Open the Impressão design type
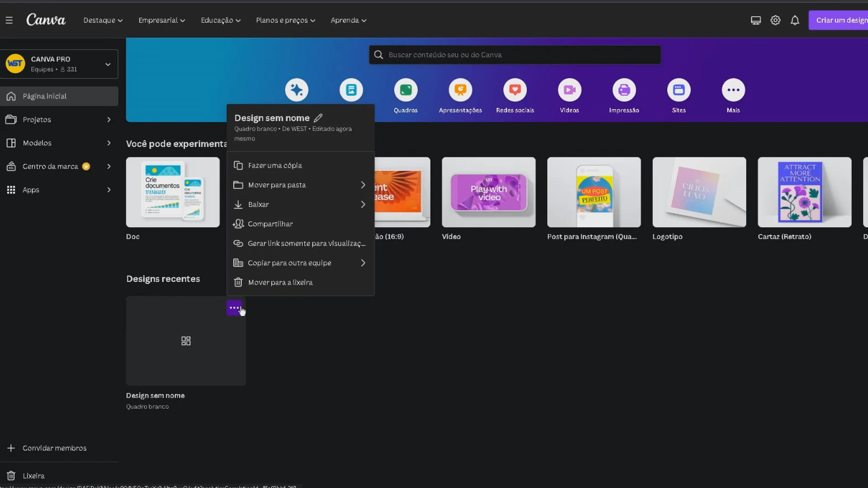868x488 pixels. [x=624, y=90]
